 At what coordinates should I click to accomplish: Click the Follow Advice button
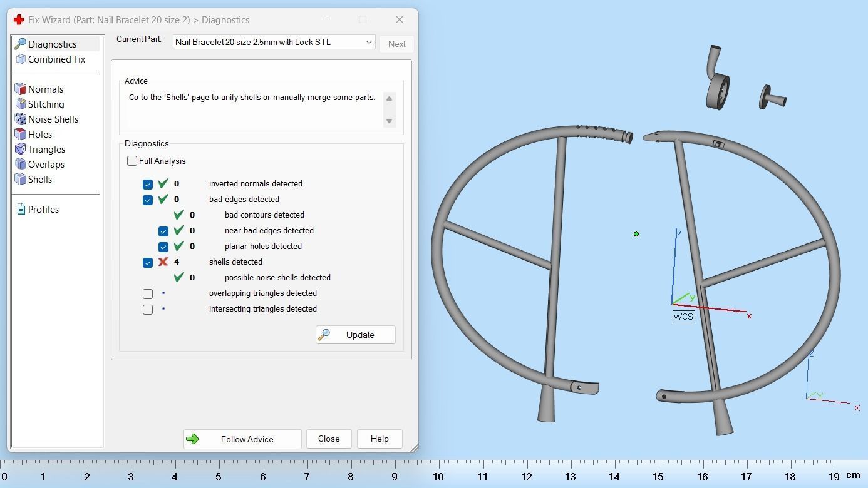(x=242, y=439)
